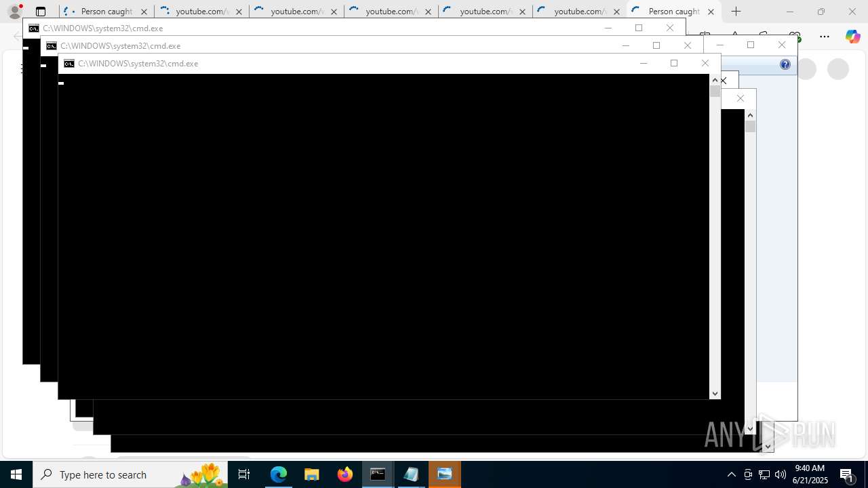The image size is (868, 488).
Task: Open the middle cmd.exe window system icon
Action: click(x=52, y=45)
